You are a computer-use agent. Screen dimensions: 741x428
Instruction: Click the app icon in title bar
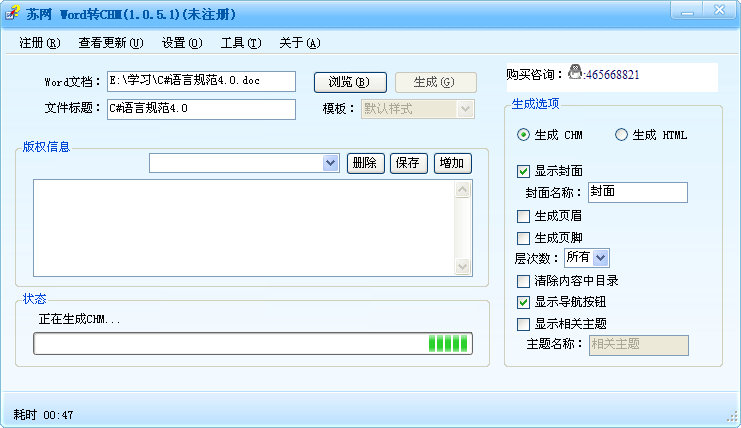click(x=13, y=13)
